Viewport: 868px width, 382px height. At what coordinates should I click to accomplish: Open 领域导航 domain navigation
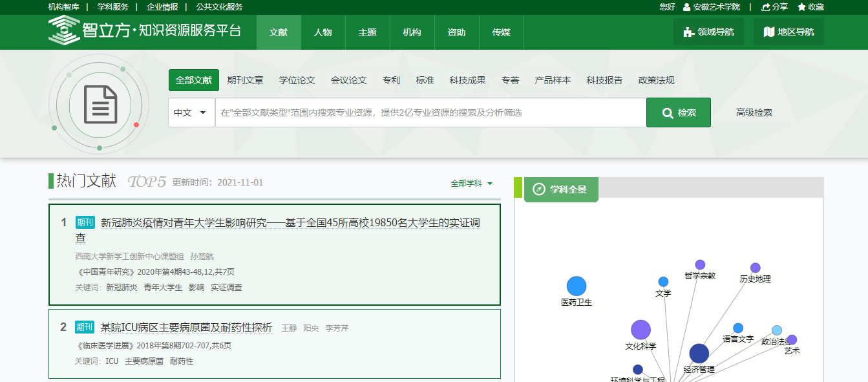tap(708, 32)
